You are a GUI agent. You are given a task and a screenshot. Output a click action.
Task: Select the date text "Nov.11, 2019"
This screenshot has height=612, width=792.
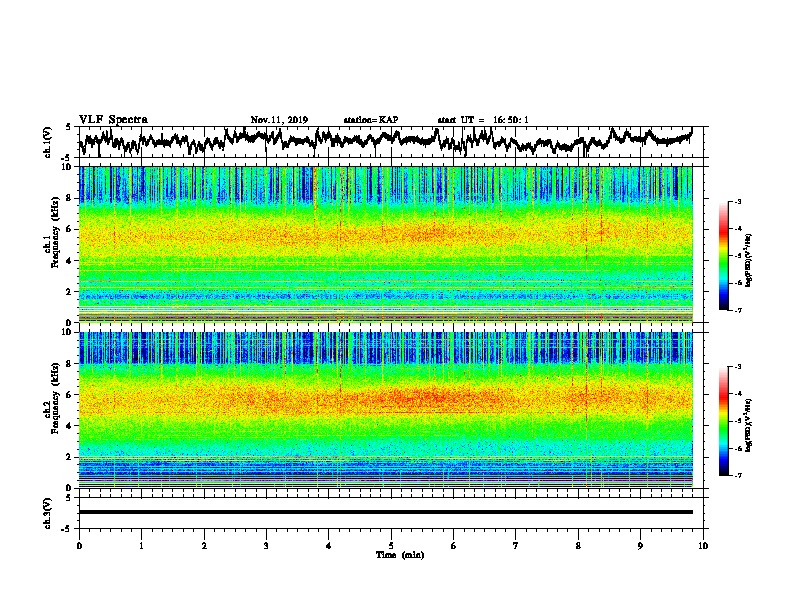279,120
